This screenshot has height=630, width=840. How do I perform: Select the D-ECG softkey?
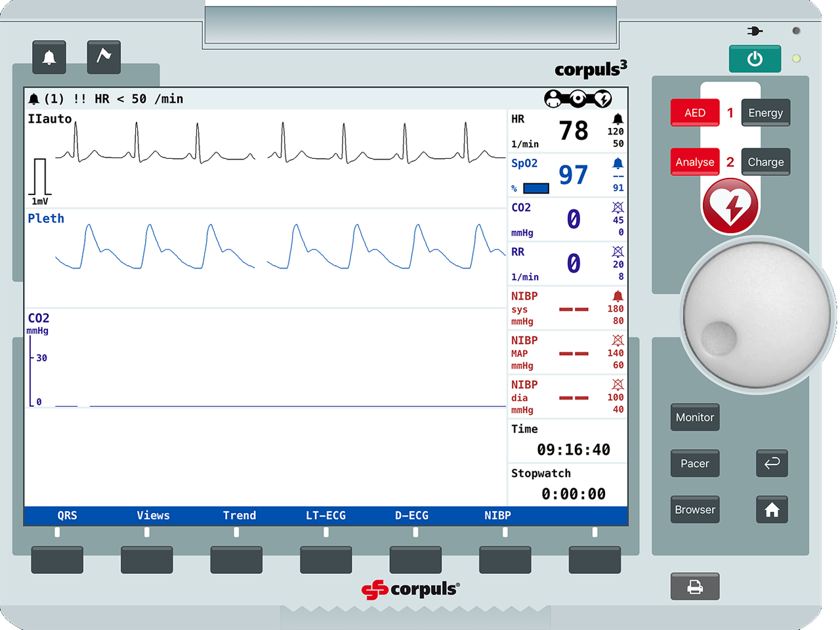(411, 516)
